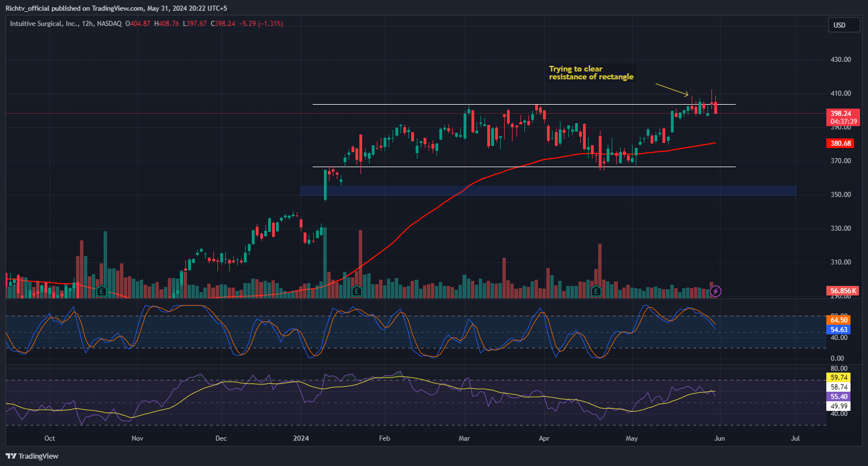Click the Intuitive Surgical, Inc. symbol title

(x=44, y=24)
